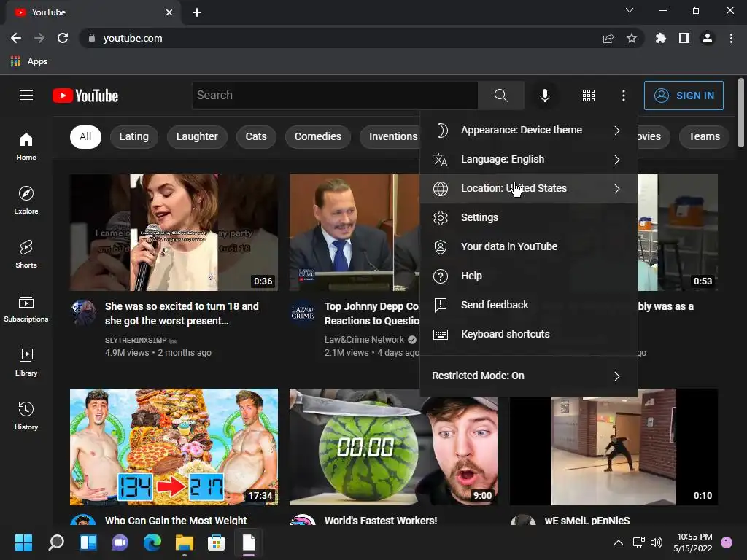Toggle the browser side panel

coord(684,38)
